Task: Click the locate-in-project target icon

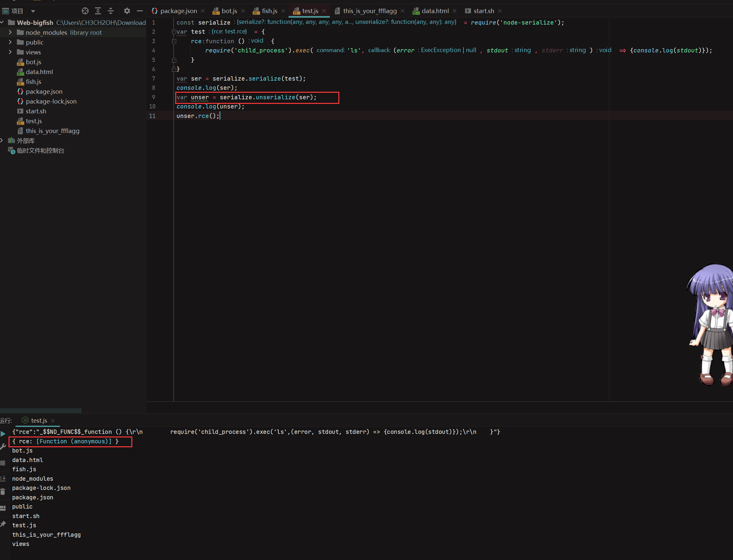Action: (x=85, y=11)
